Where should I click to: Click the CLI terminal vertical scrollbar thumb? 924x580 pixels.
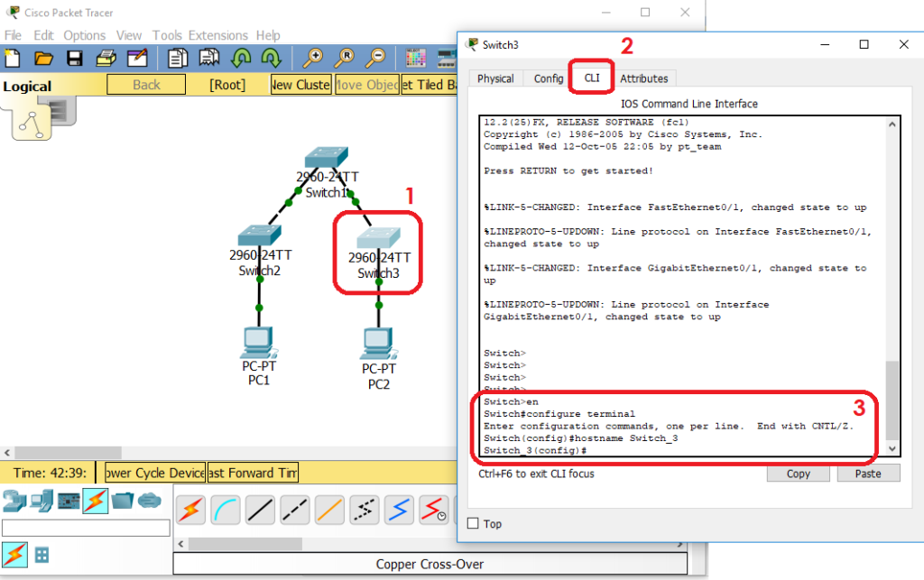[892, 400]
